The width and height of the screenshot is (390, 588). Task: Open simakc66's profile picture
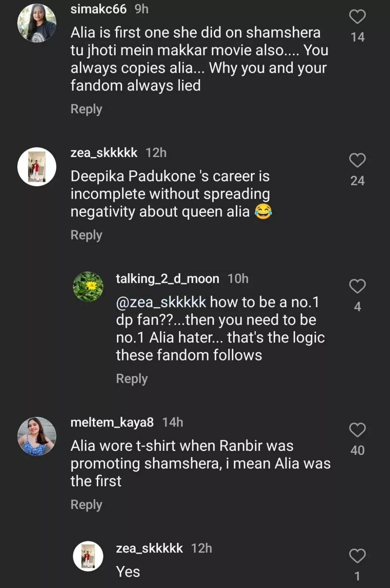point(37,23)
